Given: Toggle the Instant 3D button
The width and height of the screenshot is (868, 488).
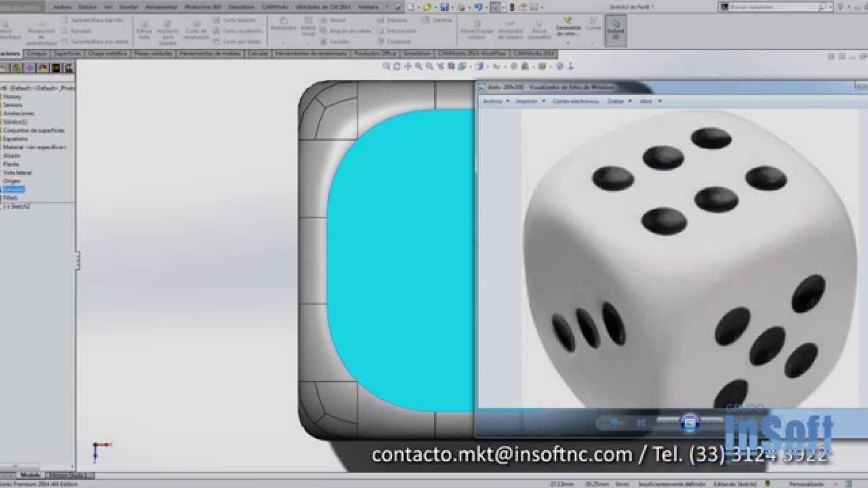Looking at the screenshot, I should point(616,30).
